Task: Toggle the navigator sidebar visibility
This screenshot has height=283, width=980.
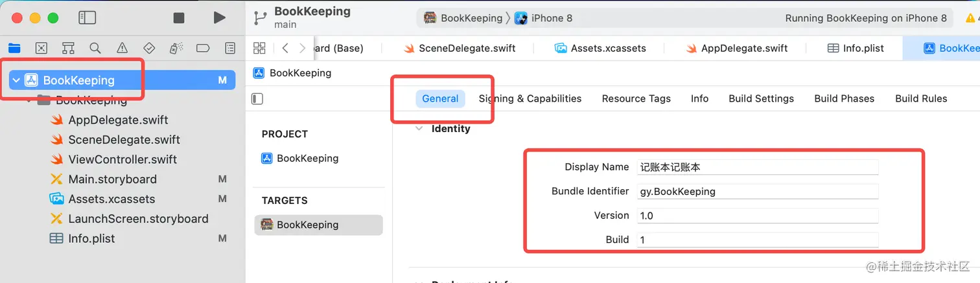Action: pyautogui.click(x=87, y=18)
